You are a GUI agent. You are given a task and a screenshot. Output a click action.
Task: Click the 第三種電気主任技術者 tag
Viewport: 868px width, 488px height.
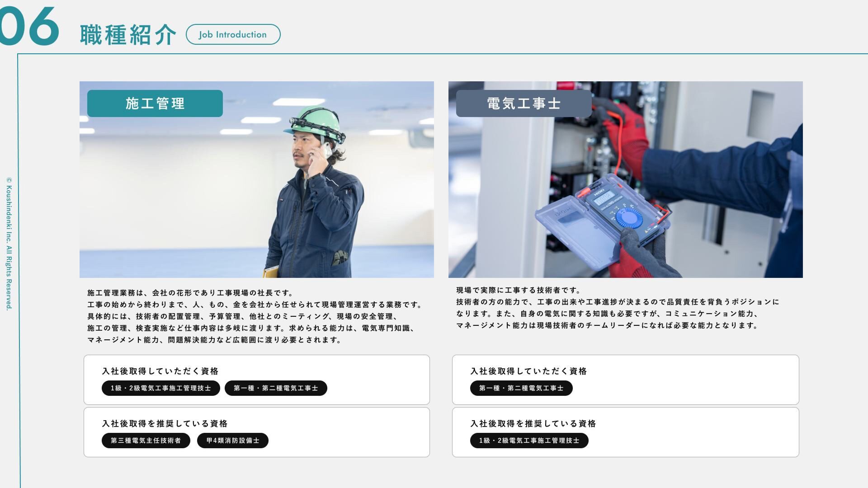point(146,441)
